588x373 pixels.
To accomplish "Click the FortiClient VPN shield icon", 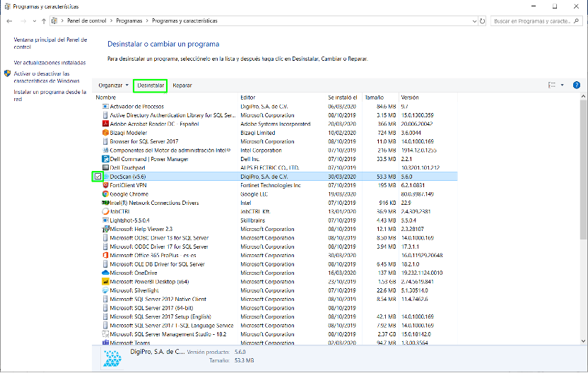I will click(x=105, y=185).
